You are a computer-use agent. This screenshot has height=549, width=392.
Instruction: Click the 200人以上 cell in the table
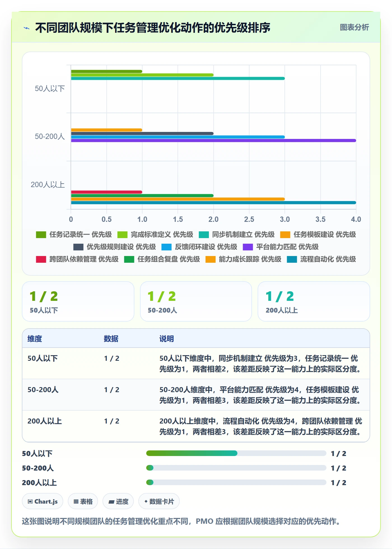[x=45, y=421]
